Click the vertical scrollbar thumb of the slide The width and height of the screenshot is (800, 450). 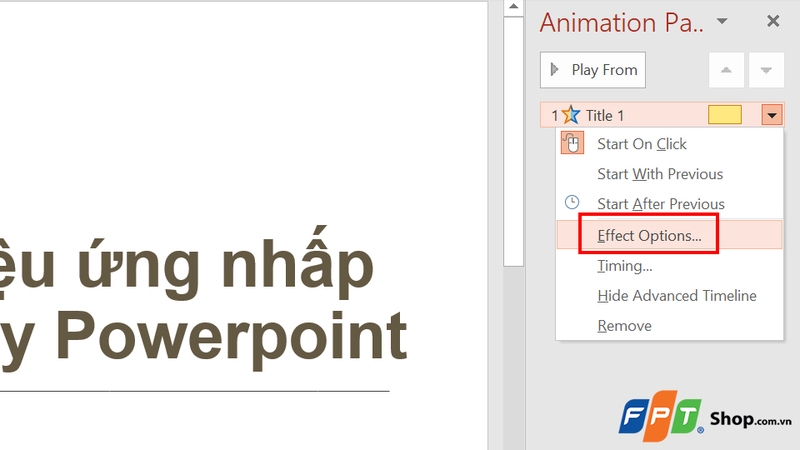[x=513, y=141]
